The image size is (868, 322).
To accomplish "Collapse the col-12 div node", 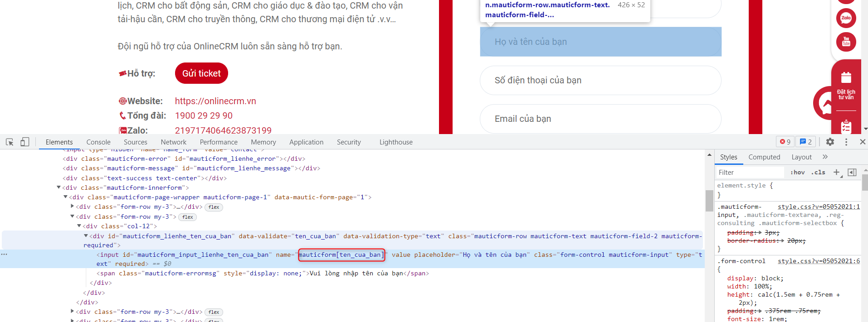I will [79, 226].
